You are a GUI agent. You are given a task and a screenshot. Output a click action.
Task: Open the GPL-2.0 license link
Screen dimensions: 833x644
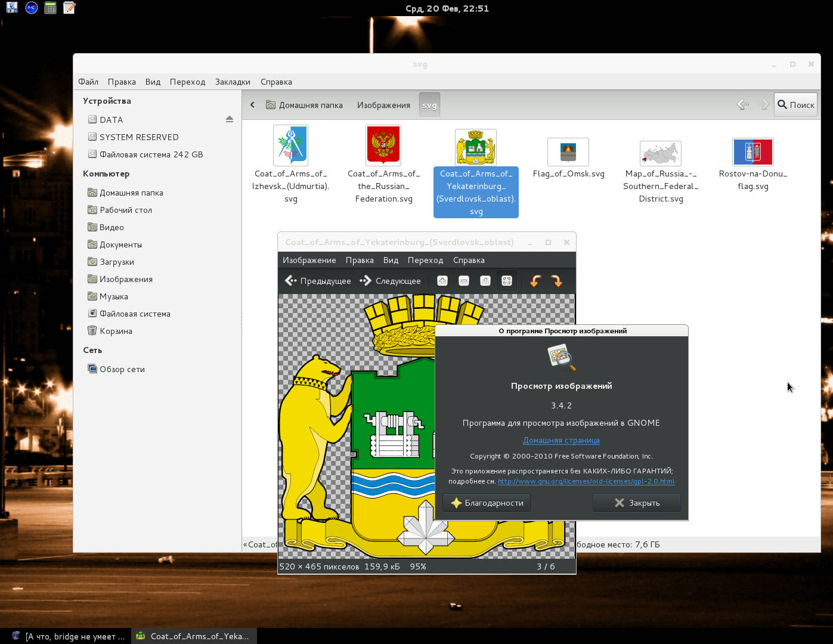pyautogui.click(x=586, y=481)
